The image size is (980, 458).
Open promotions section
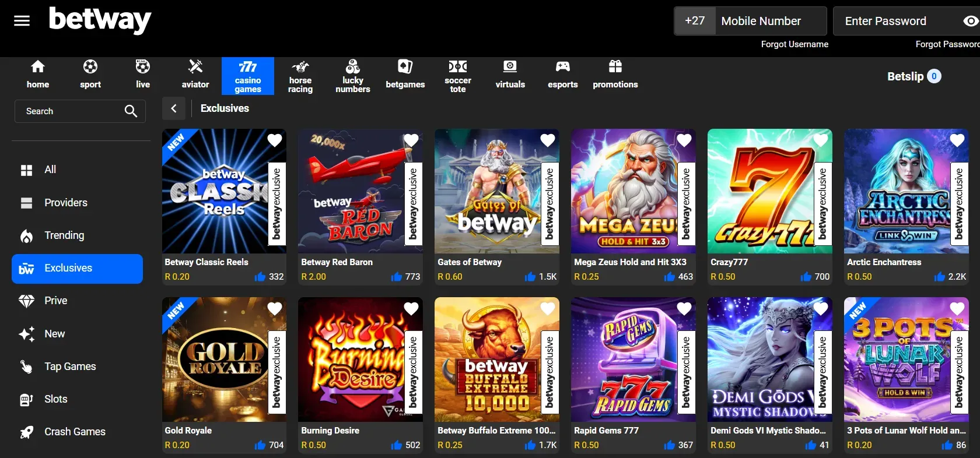(615, 75)
